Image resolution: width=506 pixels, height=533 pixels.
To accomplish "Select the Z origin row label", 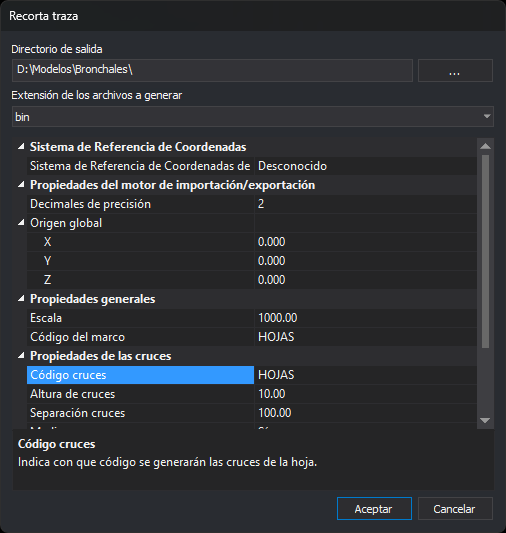I will click(x=140, y=280).
